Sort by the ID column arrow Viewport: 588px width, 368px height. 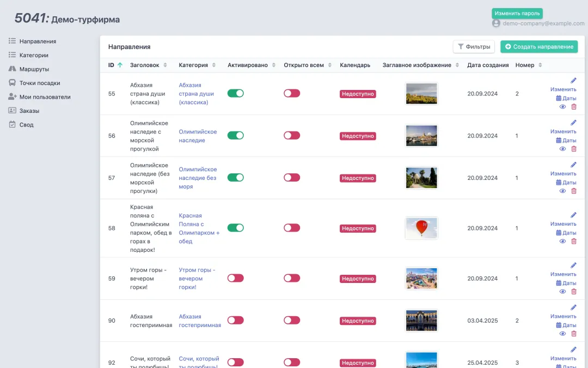(120, 65)
